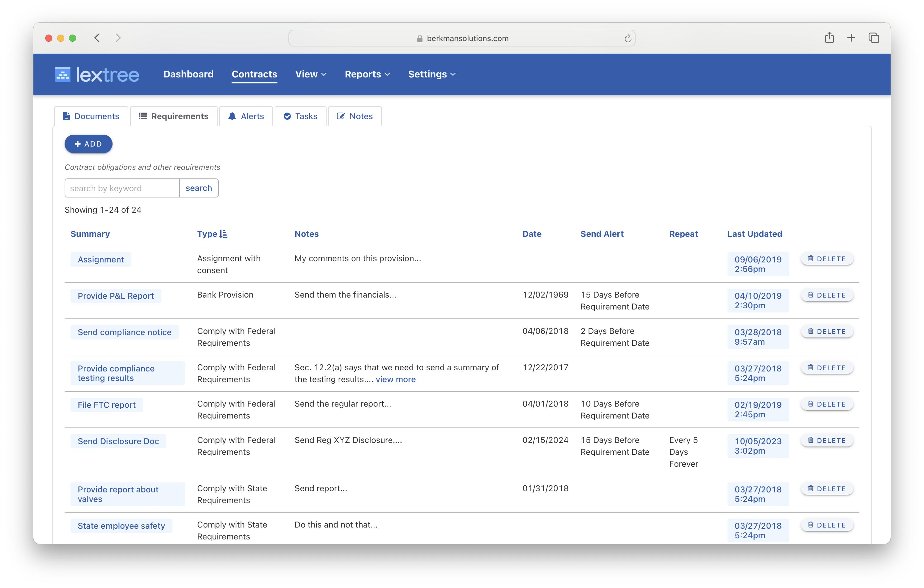Image resolution: width=924 pixels, height=588 pixels.
Task: Delete Provide compliance testing results row
Action: (827, 368)
